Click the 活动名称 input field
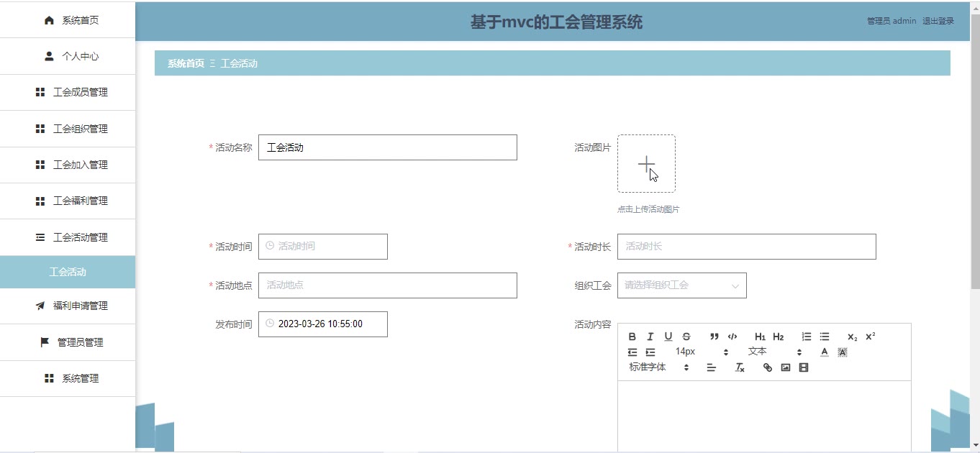The width and height of the screenshot is (980, 453). pos(387,147)
